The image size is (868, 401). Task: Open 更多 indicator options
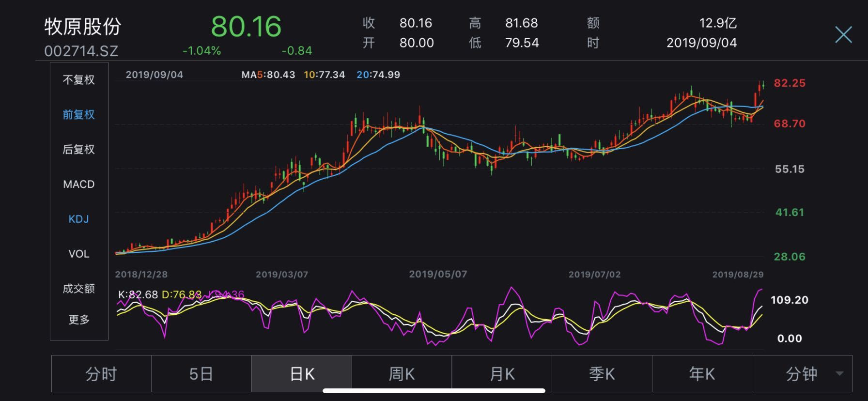point(78,320)
